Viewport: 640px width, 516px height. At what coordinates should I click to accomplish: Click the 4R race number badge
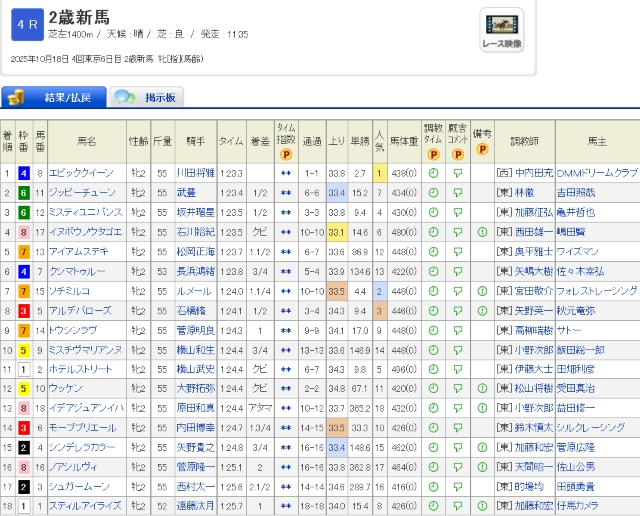click(26, 24)
